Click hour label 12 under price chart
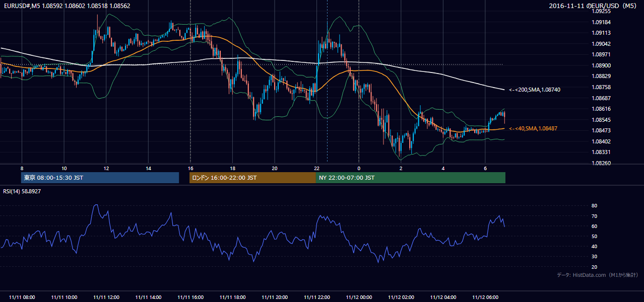The height and width of the screenshot is (302, 644). (106, 168)
